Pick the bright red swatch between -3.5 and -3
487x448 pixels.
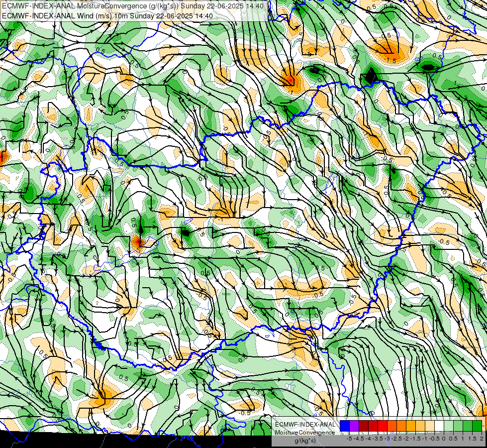(383, 426)
